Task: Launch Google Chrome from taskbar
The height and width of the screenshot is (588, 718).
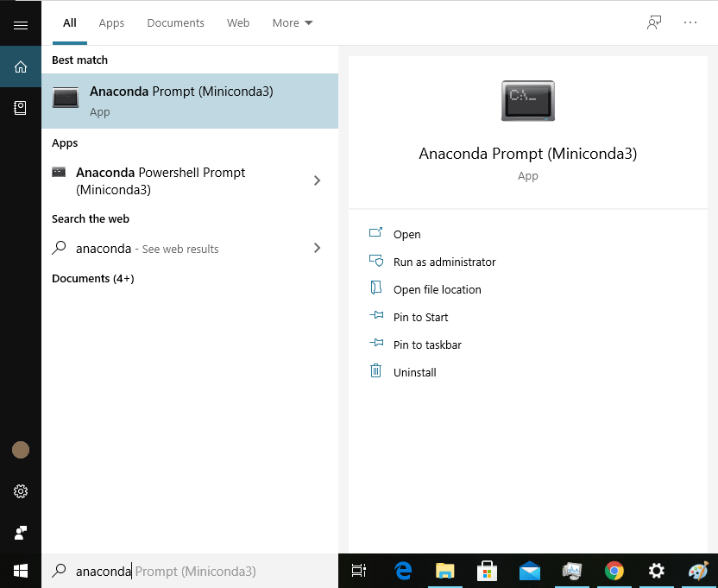Action: click(x=614, y=571)
